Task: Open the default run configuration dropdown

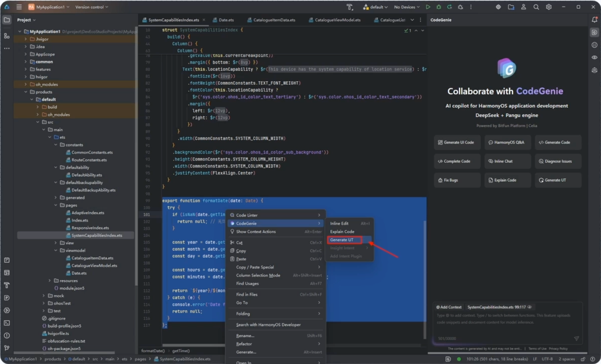Action: (x=375, y=7)
